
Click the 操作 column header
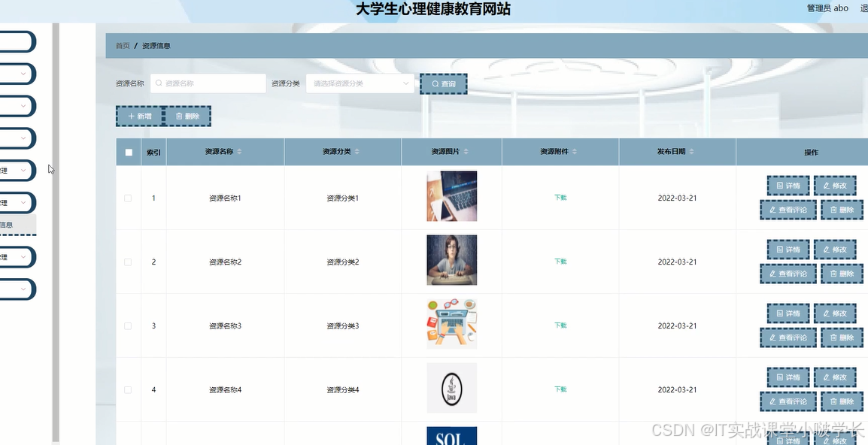pyautogui.click(x=811, y=152)
